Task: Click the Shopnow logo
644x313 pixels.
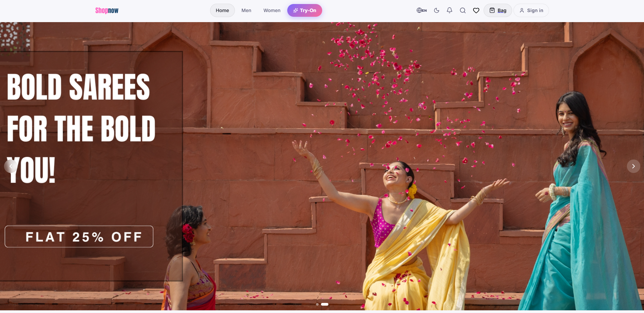Action: click(107, 10)
